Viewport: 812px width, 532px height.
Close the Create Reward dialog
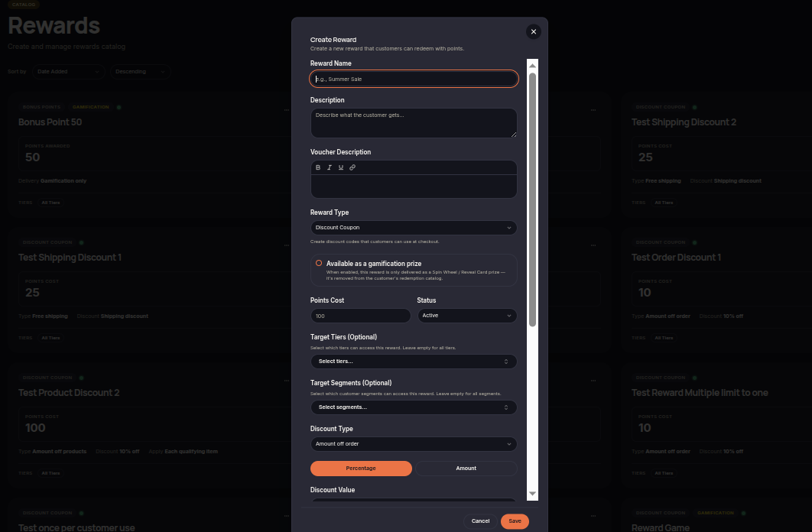(x=534, y=31)
